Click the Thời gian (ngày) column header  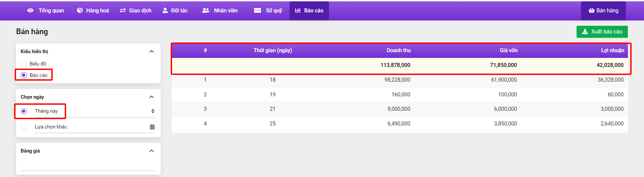tap(273, 51)
